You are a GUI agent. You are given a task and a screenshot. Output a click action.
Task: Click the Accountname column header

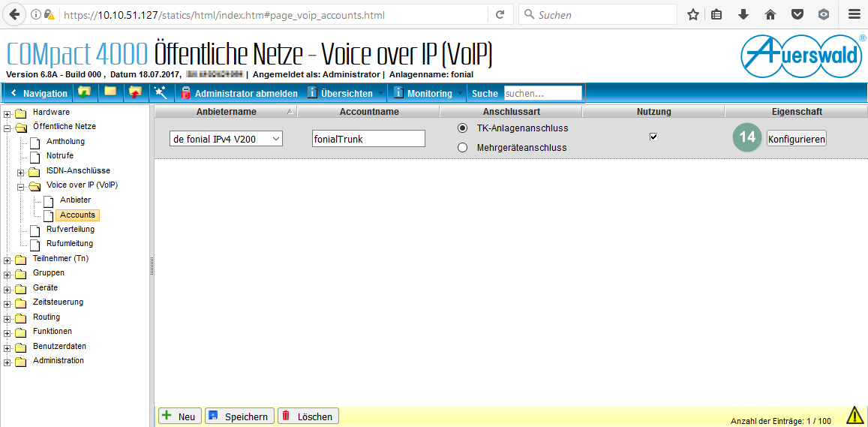368,112
